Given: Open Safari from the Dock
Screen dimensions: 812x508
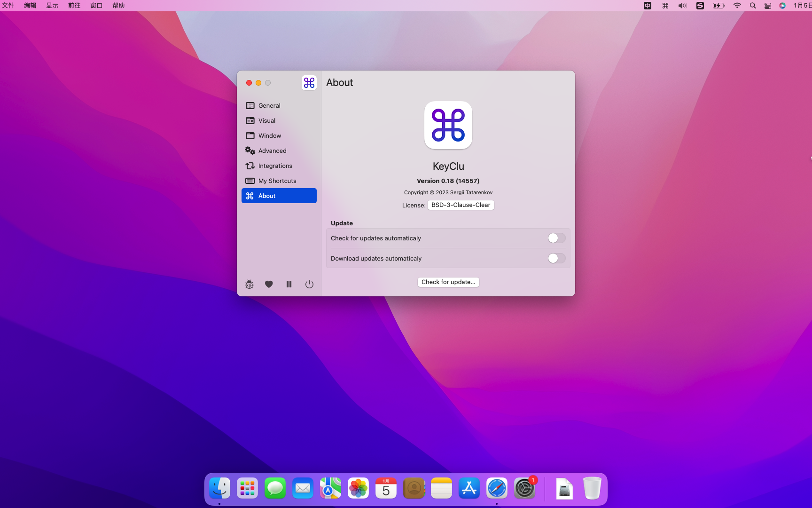Looking at the screenshot, I should (497, 489).
